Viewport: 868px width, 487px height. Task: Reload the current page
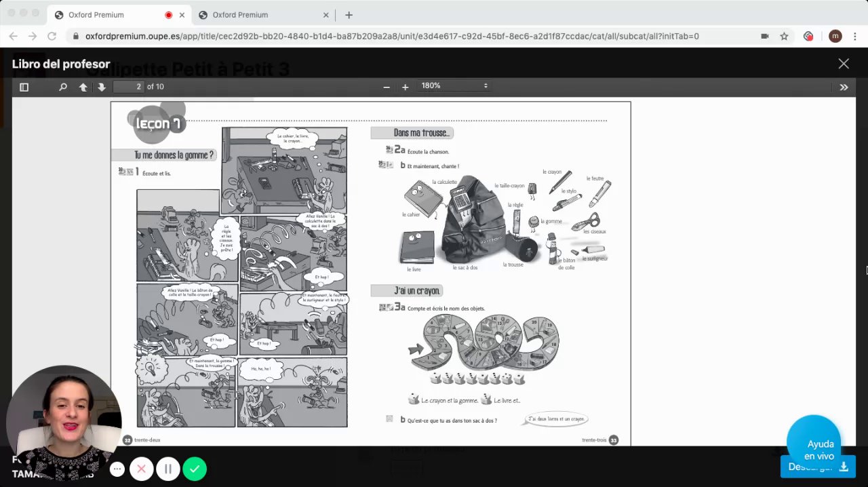(x=52, y=36)
